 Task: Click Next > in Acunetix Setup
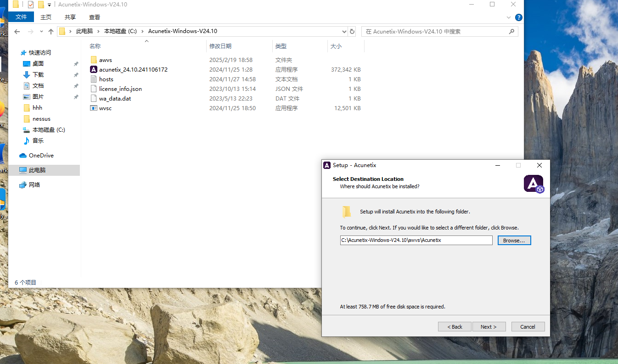(489, 327)
